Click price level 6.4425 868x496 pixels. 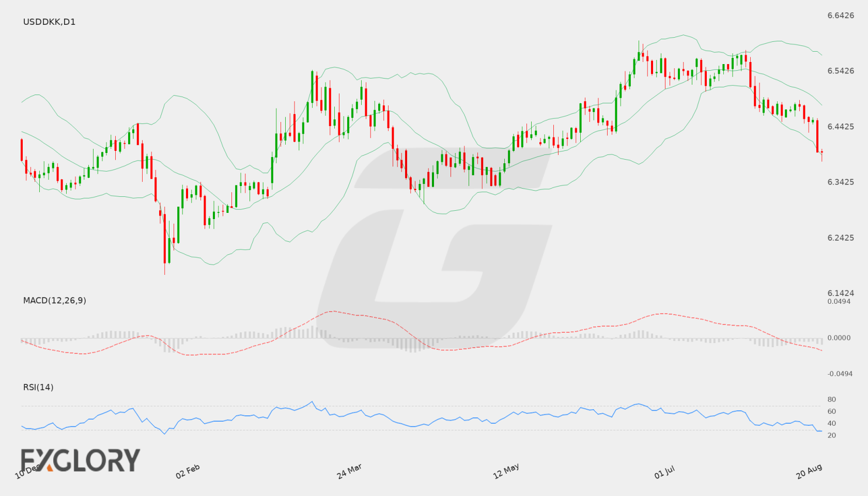click(x=841, y=127)
